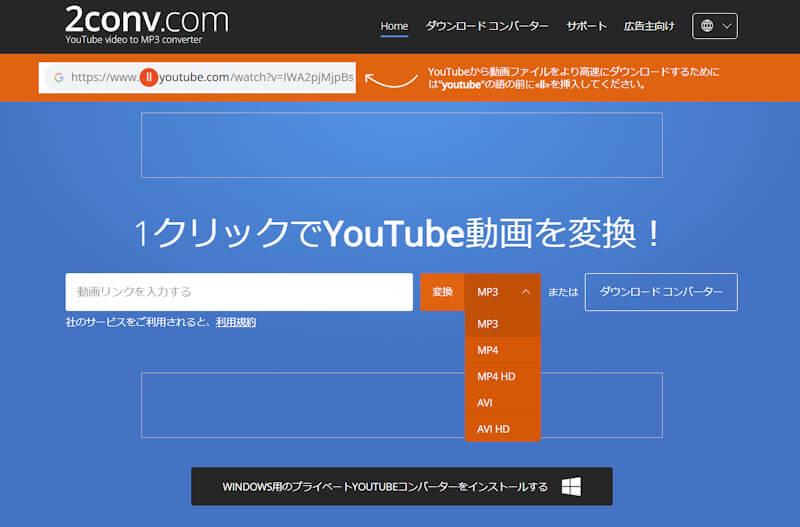Screen dimensions: 800x527
Task: Select MP4 HD option in format list
Action: pyautogui.click(x=503, y=377)
